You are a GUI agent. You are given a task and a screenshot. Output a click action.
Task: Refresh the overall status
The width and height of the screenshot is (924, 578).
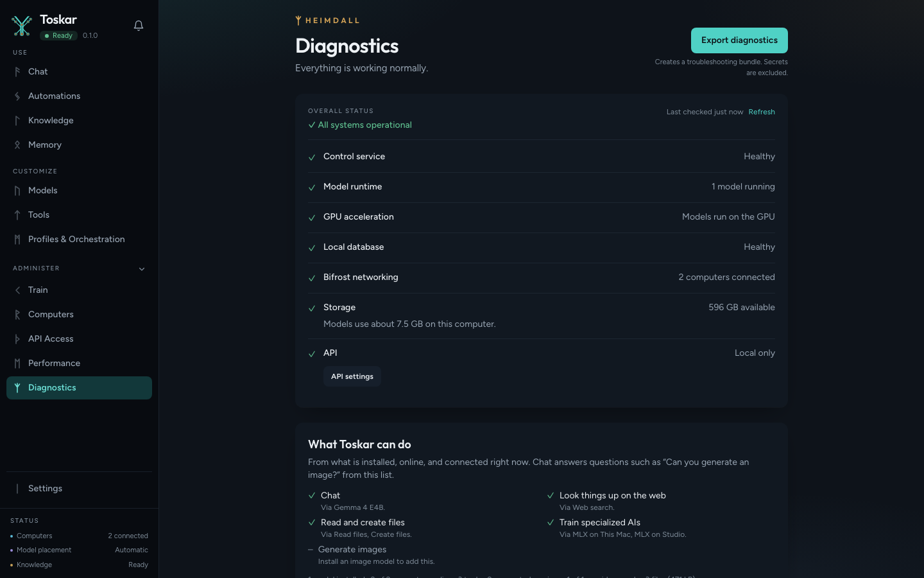[x=762, y=112]
